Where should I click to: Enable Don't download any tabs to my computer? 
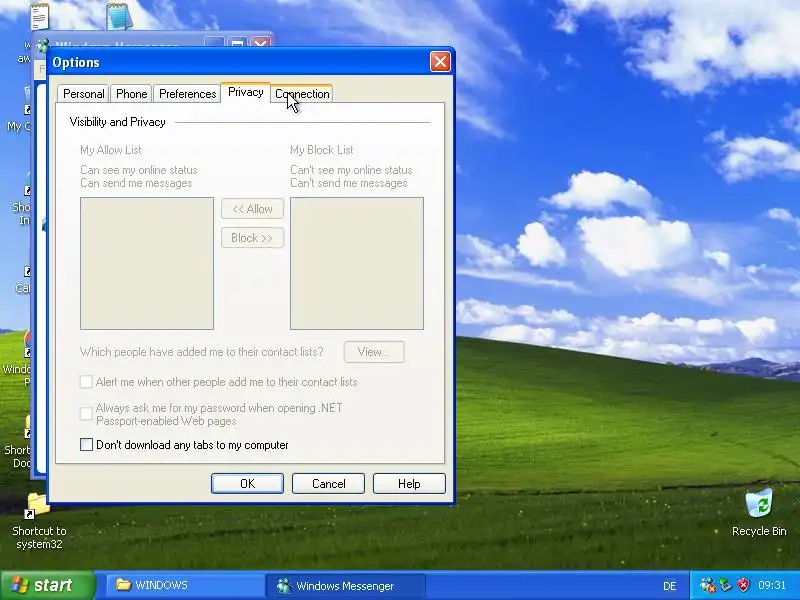tap(86, 445)
